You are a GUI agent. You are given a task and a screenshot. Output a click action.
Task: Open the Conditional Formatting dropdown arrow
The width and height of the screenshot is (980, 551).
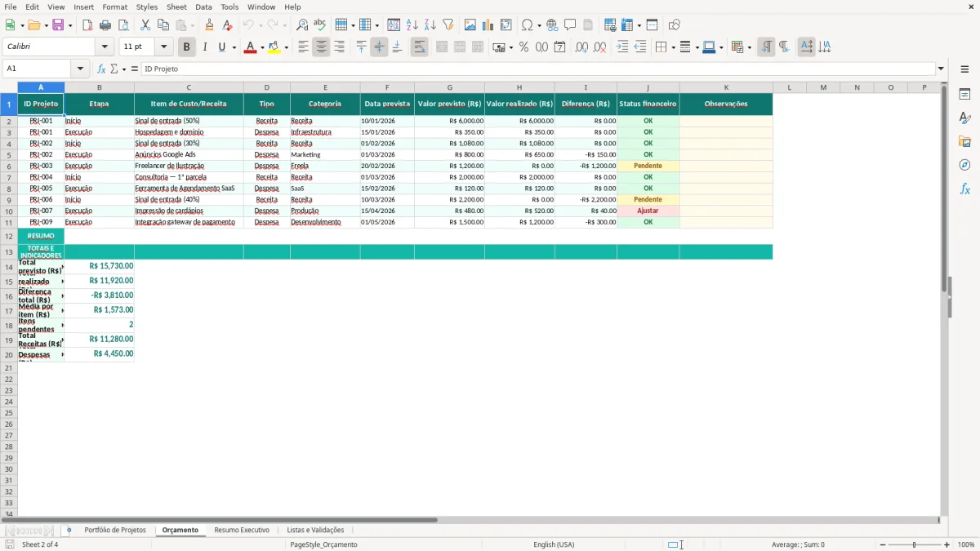[750, 47]
